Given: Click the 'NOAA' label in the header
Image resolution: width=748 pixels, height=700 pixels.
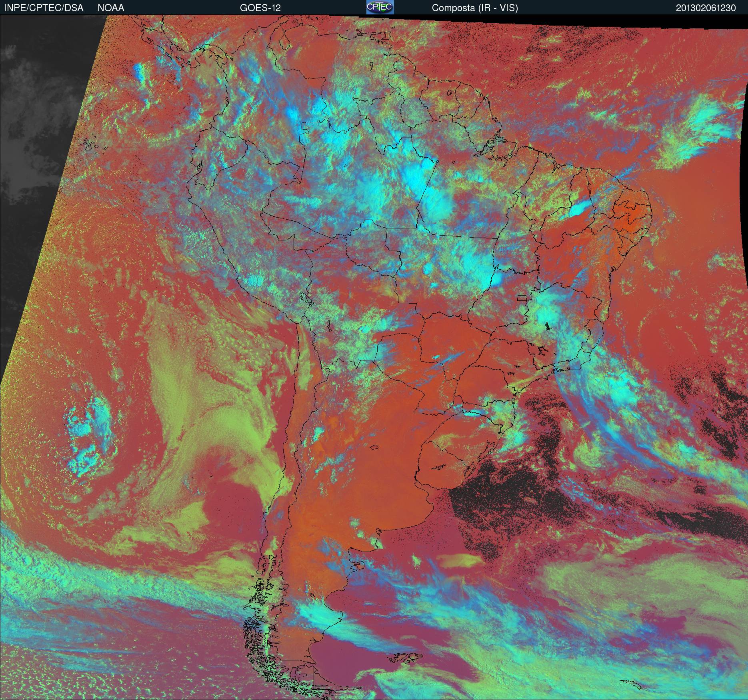Looking at the screenshot, I should (x=111, y=8).
